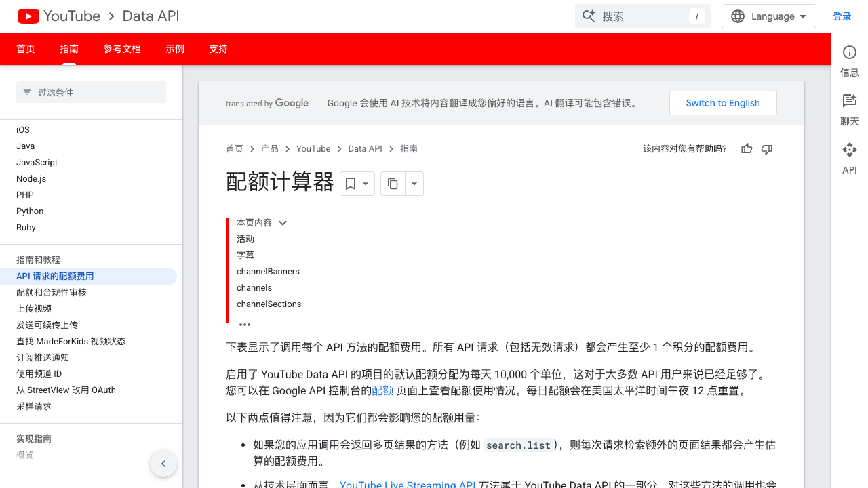Open Python in the sidebar
This screenshot has width=868, height=488.
30,211
